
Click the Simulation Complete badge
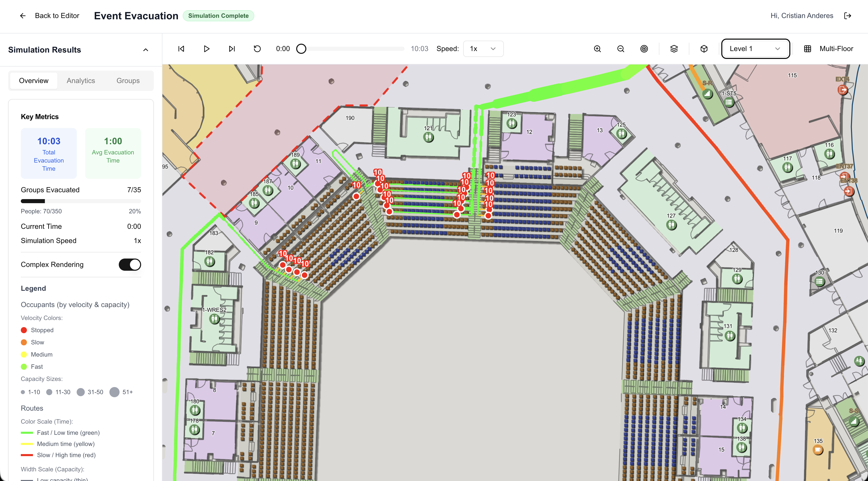218,15
